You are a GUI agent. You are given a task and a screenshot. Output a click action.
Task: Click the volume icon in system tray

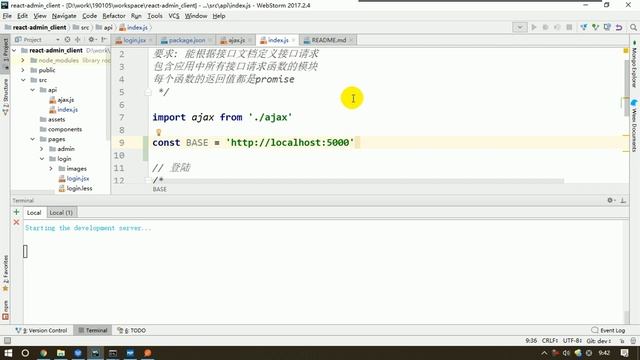pos(566,353)
